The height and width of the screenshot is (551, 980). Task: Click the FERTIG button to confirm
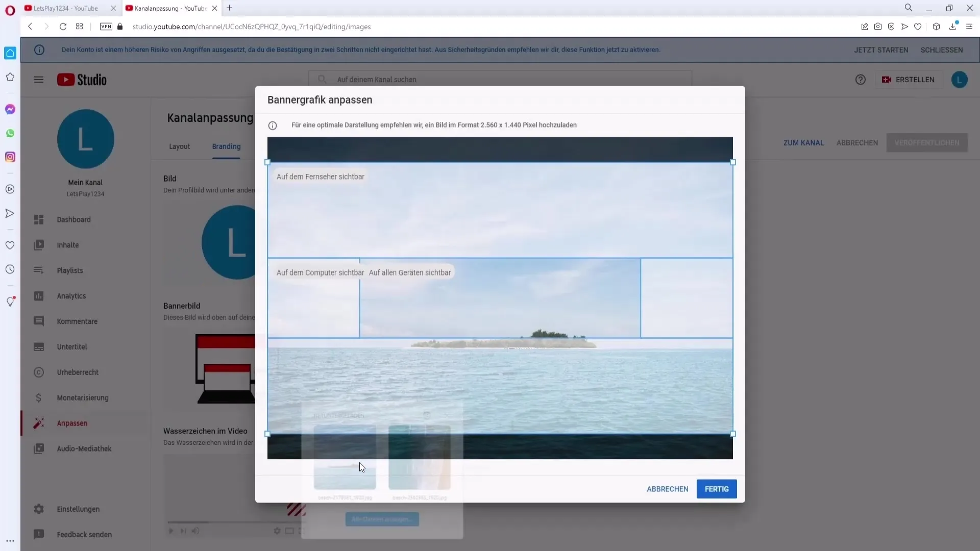(x=717, y=489)
